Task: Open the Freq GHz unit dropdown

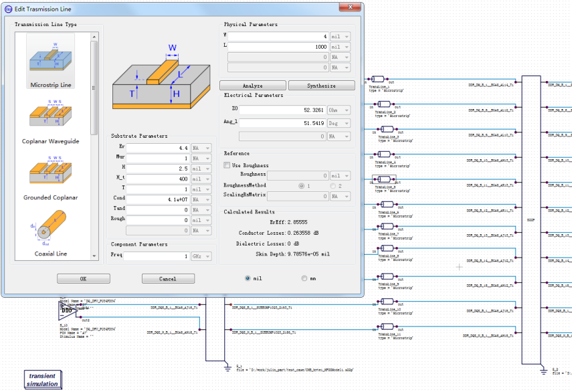Action: pyautogui.click(x=201, y=256)
